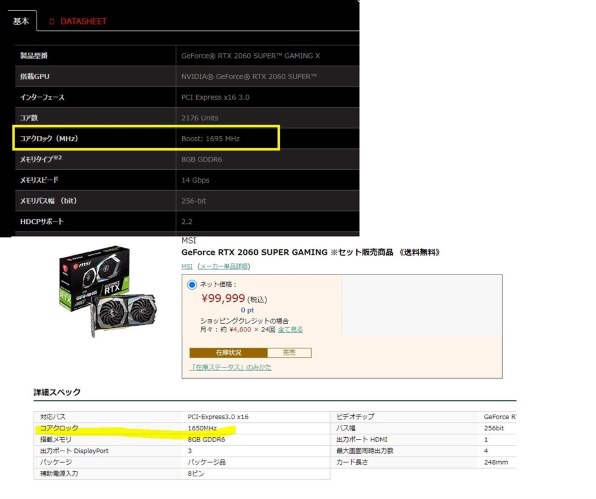Click the 搭載GPU row label
The height and width of the screenshot is (499, 596).
tap(35, 76)
